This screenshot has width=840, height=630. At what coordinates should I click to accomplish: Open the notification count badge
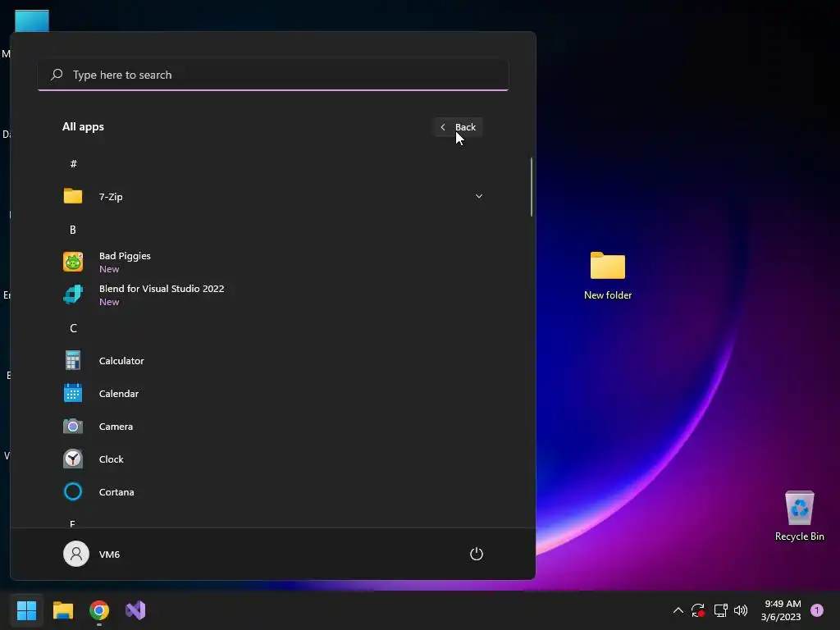coord(817,610)
